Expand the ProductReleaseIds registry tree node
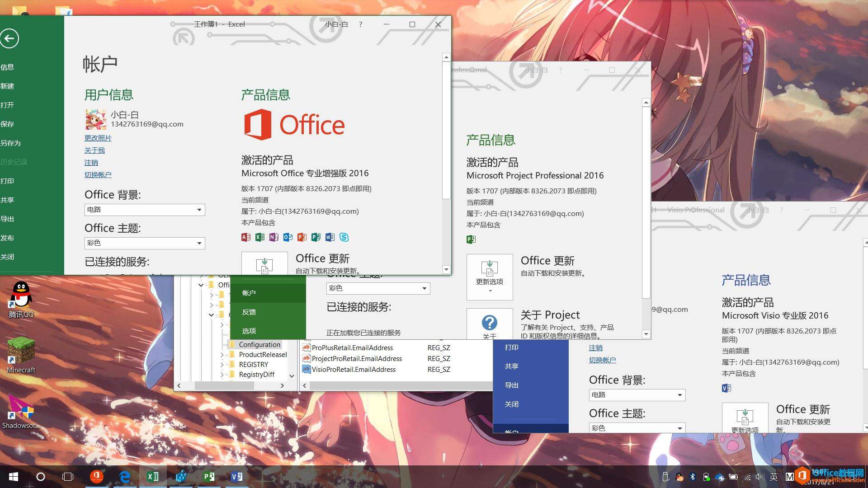The image size is (868, 488). [222, 355]
